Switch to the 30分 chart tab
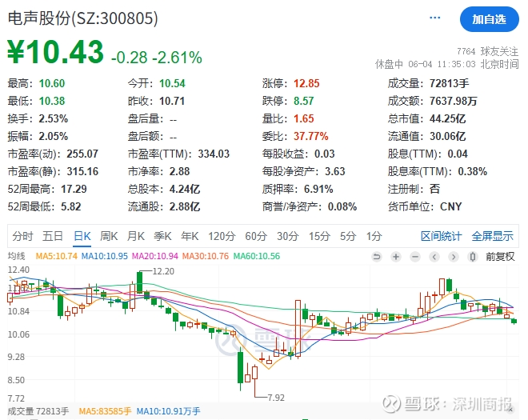 point(287,236)
